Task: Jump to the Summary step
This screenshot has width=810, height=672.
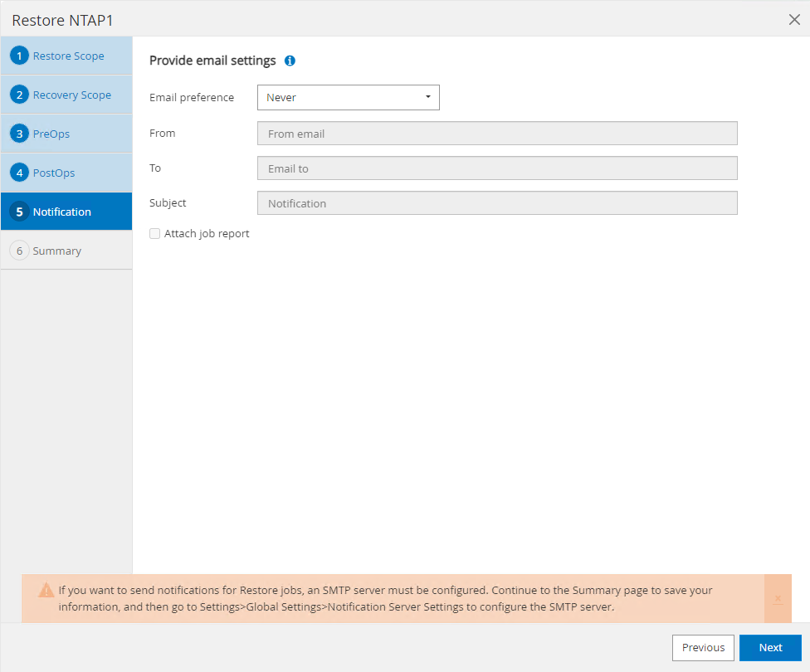Action: click(66, 251)
